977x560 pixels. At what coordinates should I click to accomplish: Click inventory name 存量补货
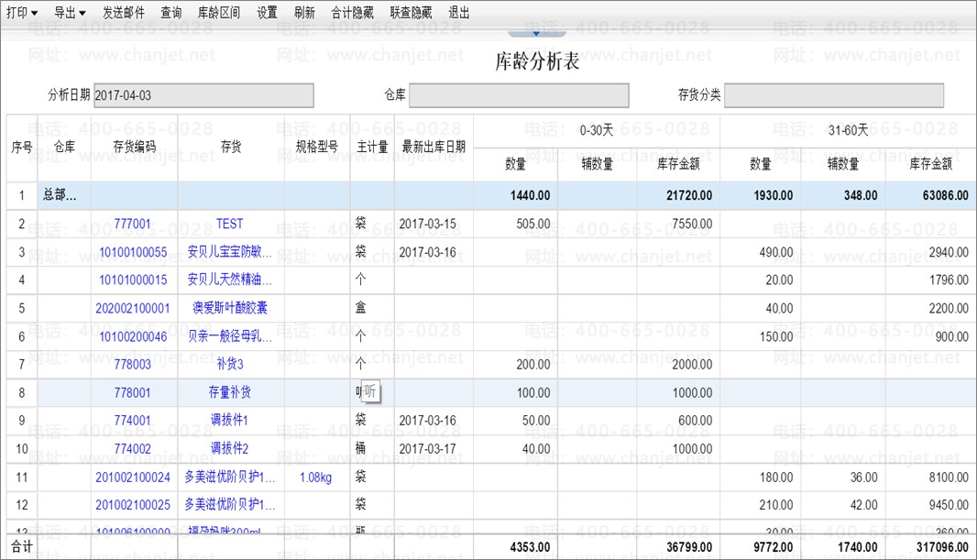click(230, 391)
